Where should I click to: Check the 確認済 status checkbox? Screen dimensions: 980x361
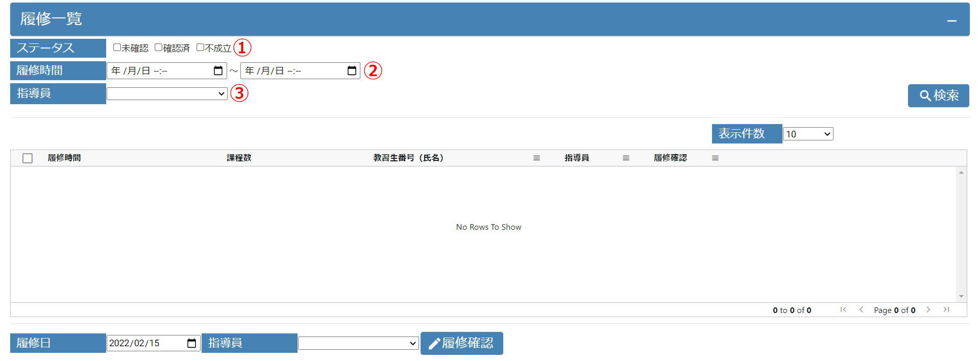tap(158, 47)
